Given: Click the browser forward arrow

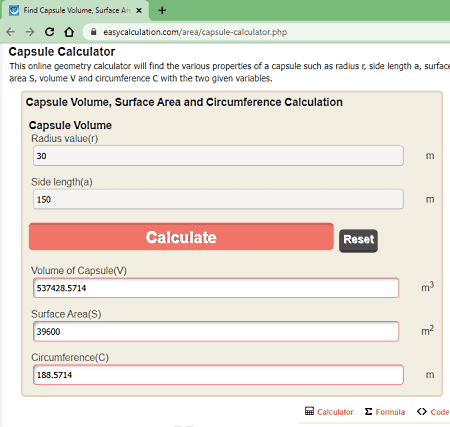Looking at the screenshot, I should coord(30,32).
